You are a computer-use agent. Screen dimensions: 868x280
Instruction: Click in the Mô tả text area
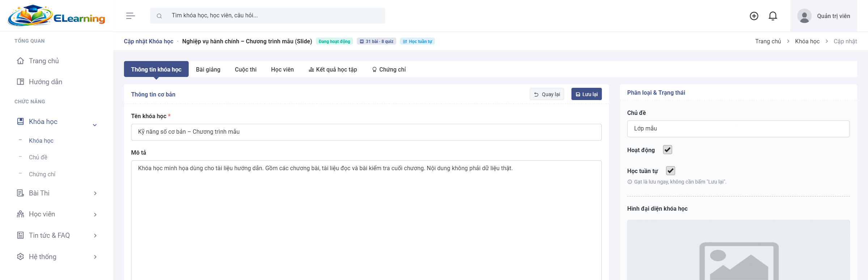(366, 220)
